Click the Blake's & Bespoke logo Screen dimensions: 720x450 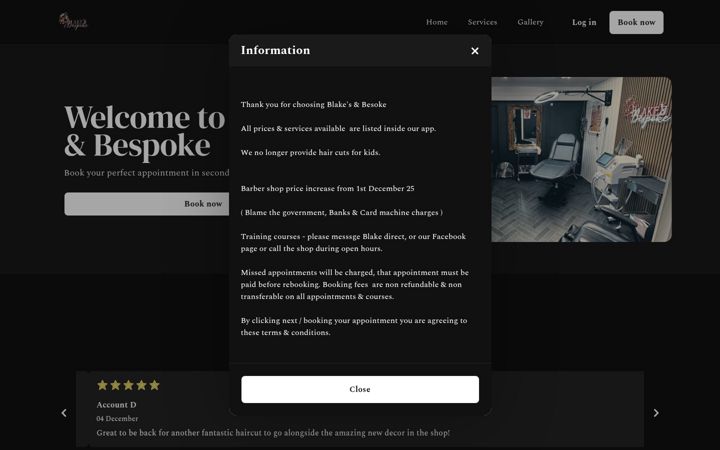coord(73,21)
